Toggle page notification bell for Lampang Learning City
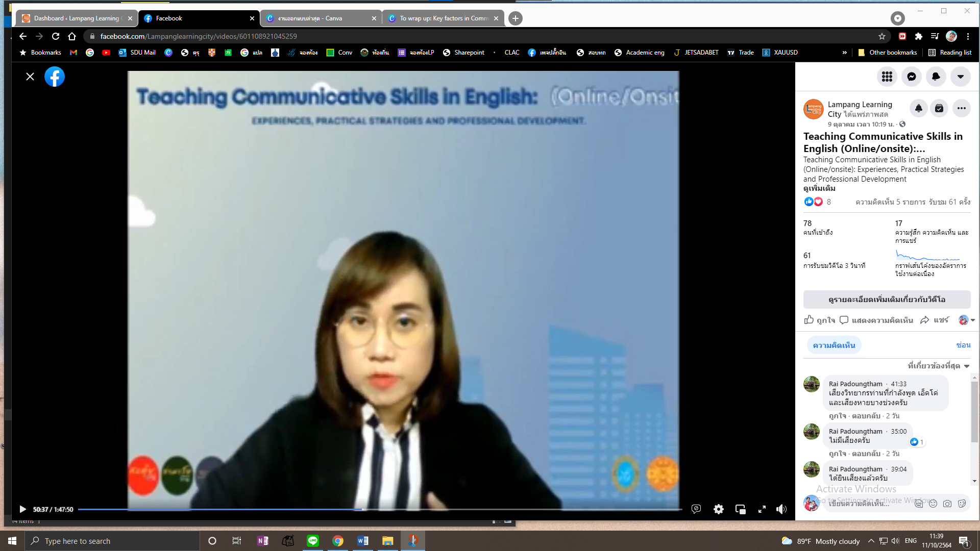Screen dimensions: 980x551 pyautogui.click(x=918, y=108)
